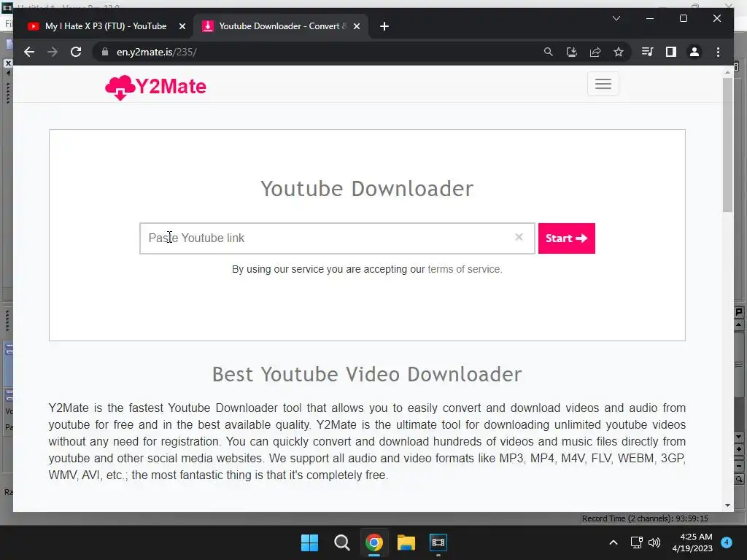Screen dimensions: 747x560
Task: Toggle Chrome side panel icon
Action: click(671, 52)
